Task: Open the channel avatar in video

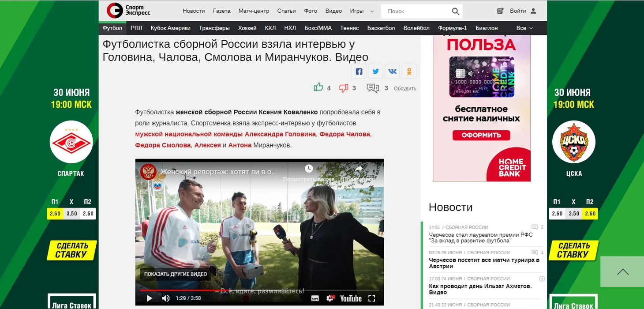Action: coord(148,172)
